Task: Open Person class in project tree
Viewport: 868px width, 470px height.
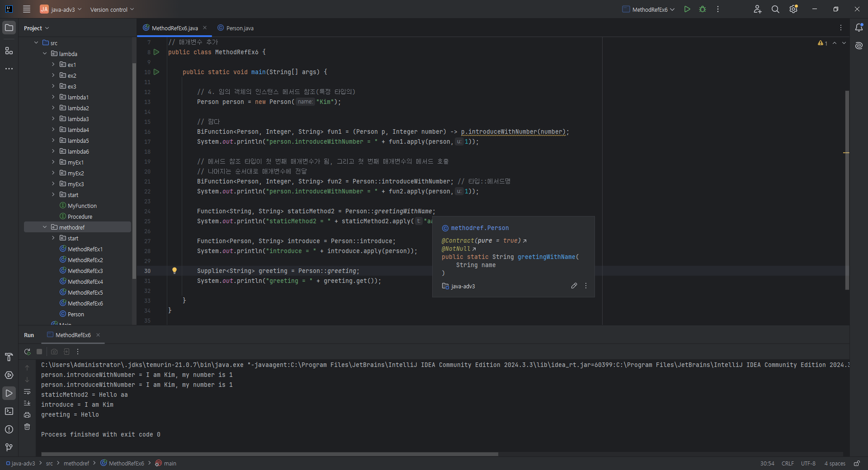Action: (72, 314)
